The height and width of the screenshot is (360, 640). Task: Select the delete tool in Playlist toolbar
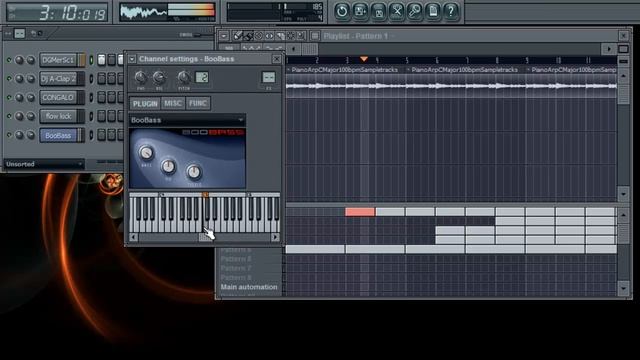(x=259, y=36)
